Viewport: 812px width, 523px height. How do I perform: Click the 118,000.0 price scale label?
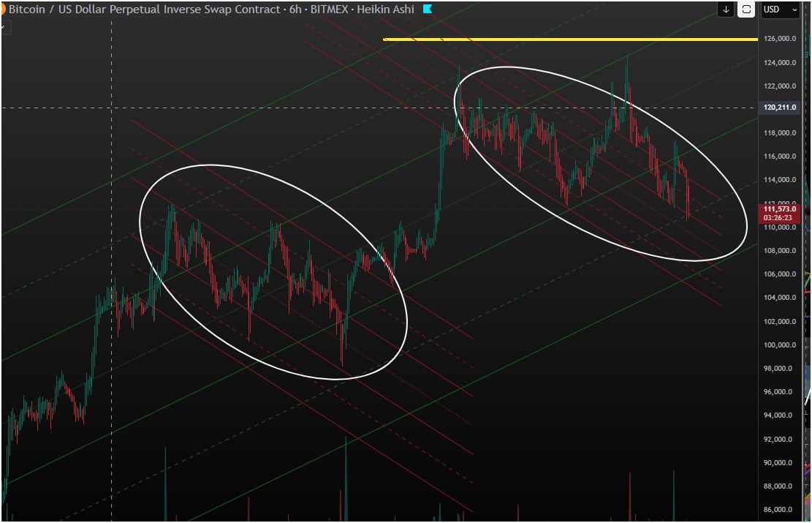tap(779, 132)
